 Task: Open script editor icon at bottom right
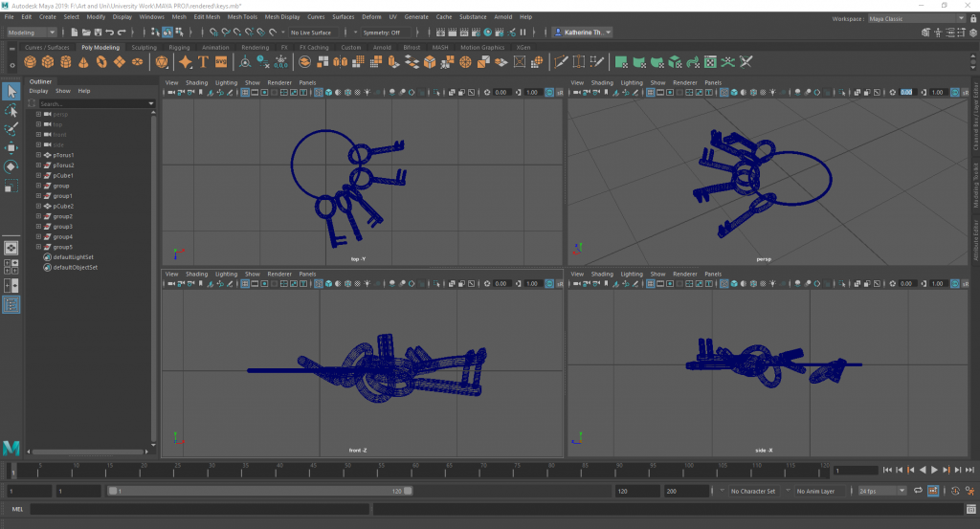tap(969, 509)
